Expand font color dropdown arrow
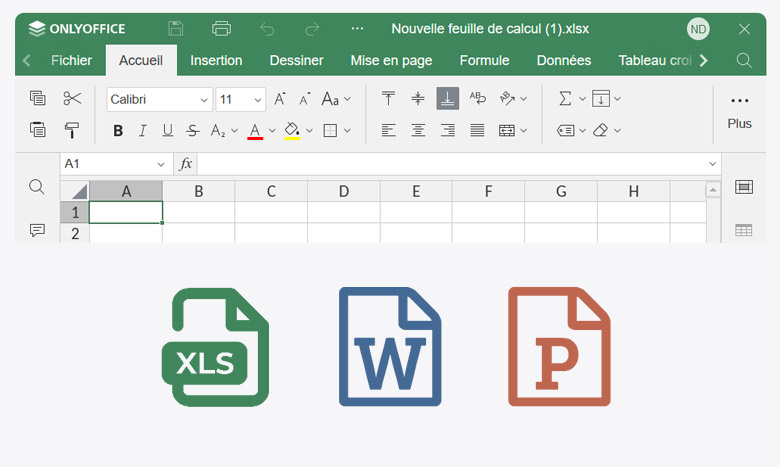Viewport: 780px width, 467px height. pyautogui.click(x=272, y=131)
